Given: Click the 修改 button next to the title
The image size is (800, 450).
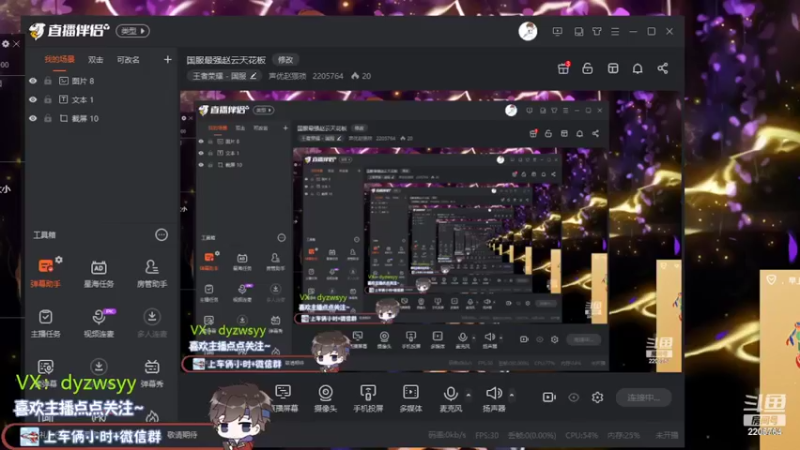Looking at the screenshot, I should [x=285, y=60].
